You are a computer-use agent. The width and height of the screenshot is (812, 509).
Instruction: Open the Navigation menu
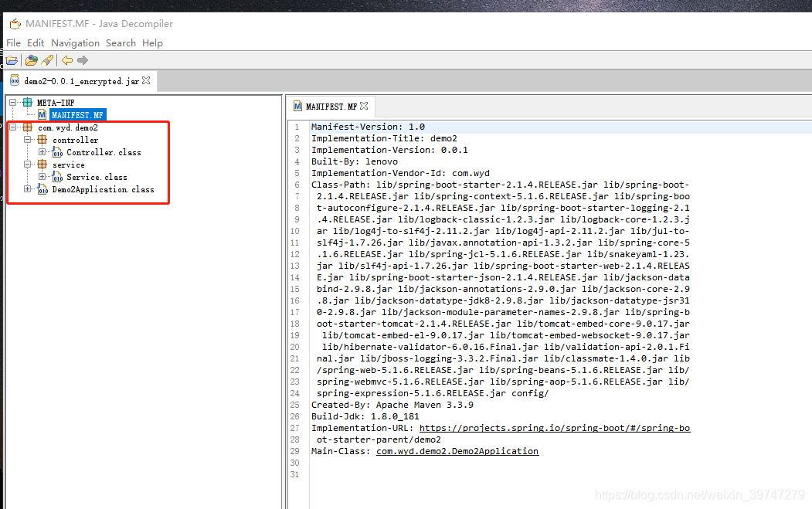click(75, 43)
